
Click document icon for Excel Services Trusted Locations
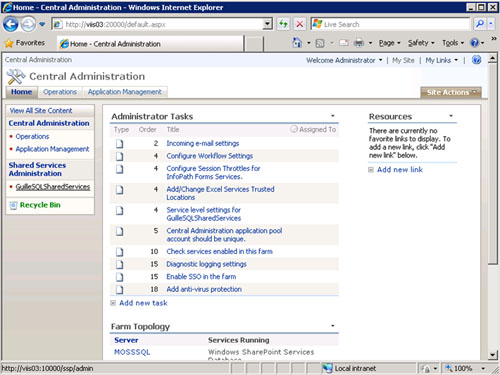tap(119, 190)
